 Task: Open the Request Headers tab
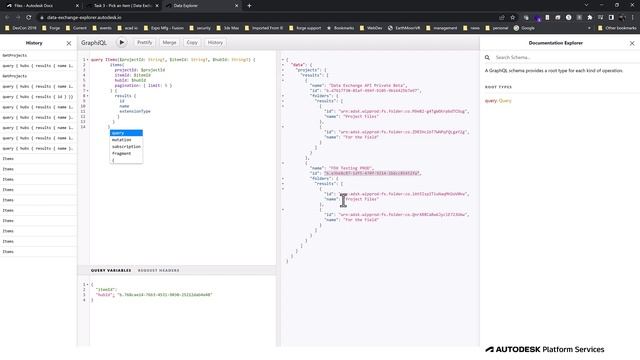click(x=158, y=271)
